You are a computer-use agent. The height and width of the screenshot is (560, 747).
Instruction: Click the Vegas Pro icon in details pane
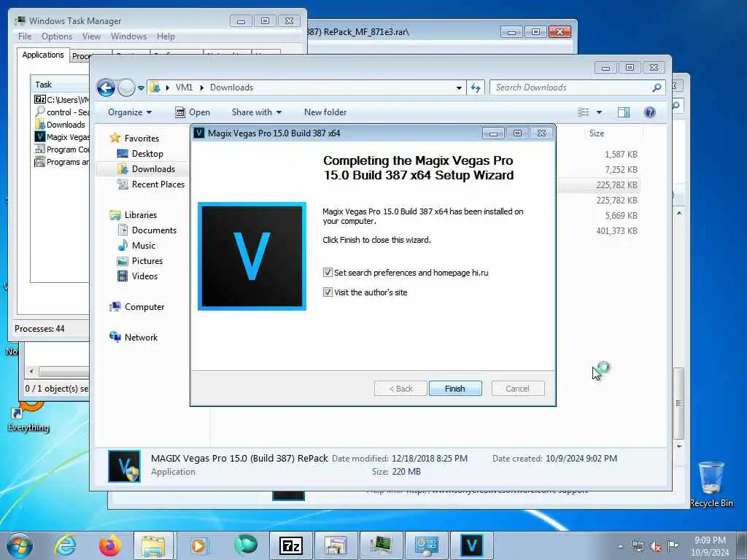click(124, 466)
